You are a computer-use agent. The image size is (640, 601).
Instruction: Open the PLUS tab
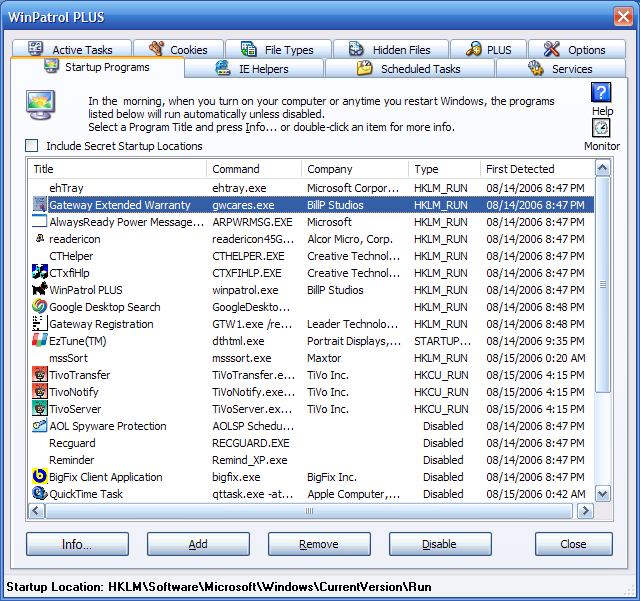click(x=488, y=49)
